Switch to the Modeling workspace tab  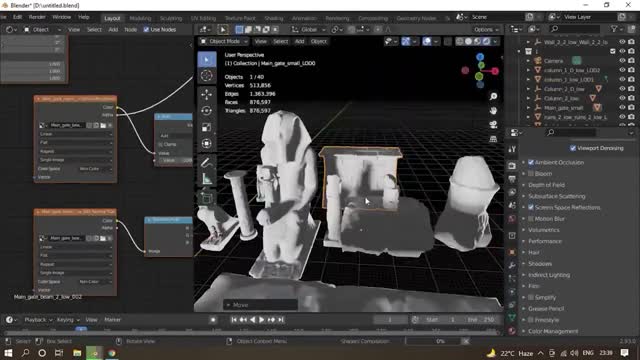coord(140,18)
